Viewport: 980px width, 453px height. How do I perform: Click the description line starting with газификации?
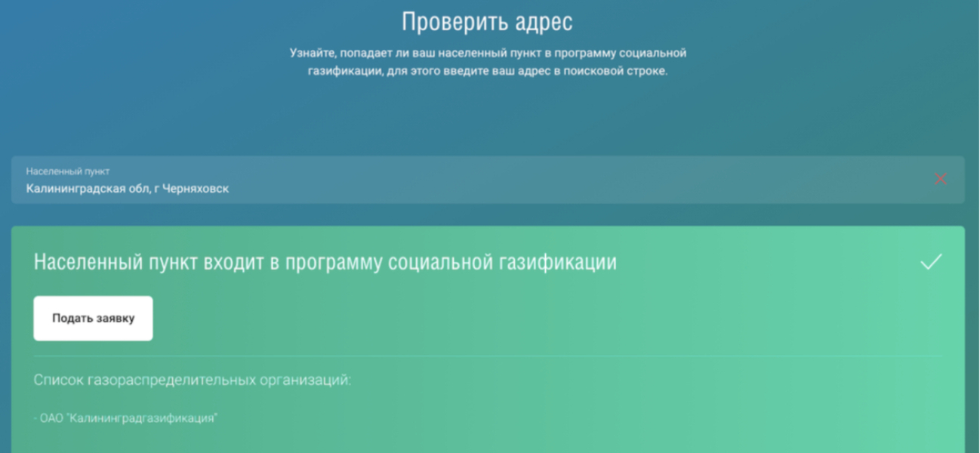point(488,72)
